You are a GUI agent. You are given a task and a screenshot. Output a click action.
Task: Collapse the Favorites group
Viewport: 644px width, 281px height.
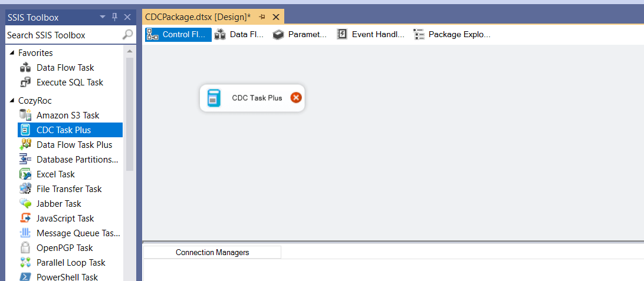pos(12,53)
